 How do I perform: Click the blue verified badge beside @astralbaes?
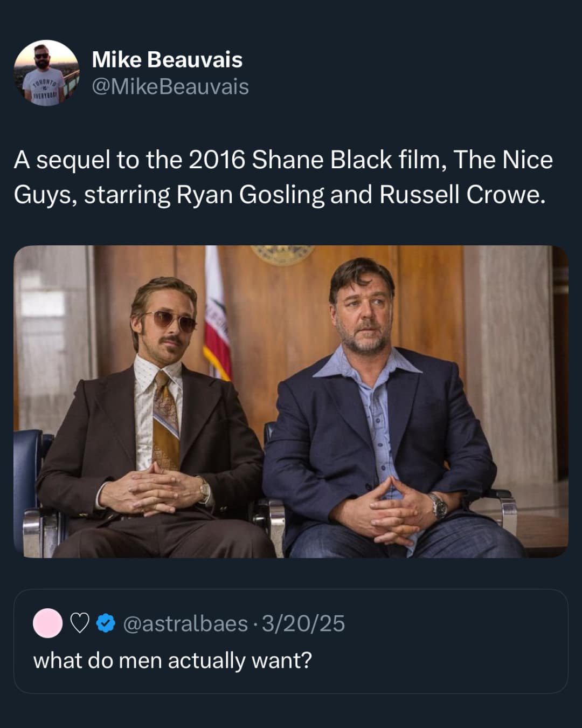[105, 625]
